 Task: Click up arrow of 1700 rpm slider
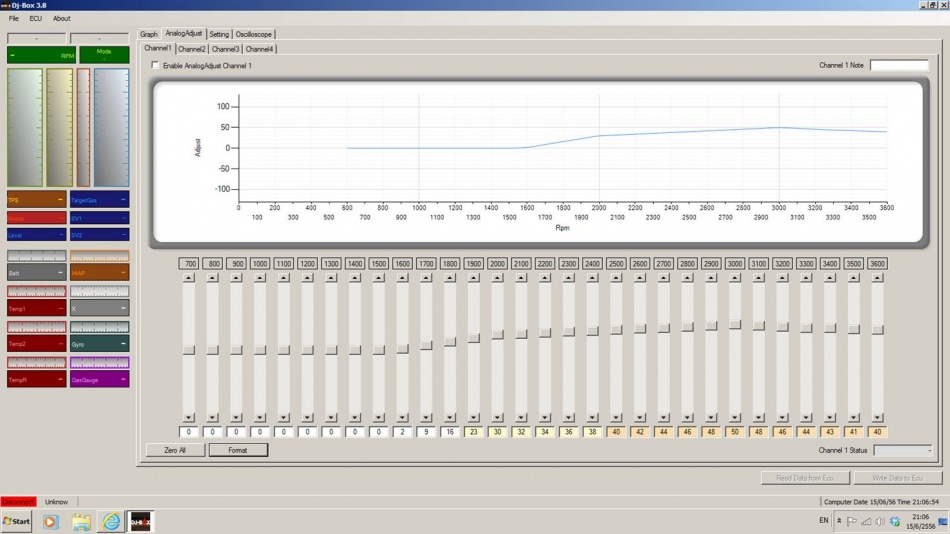(427, 278)
